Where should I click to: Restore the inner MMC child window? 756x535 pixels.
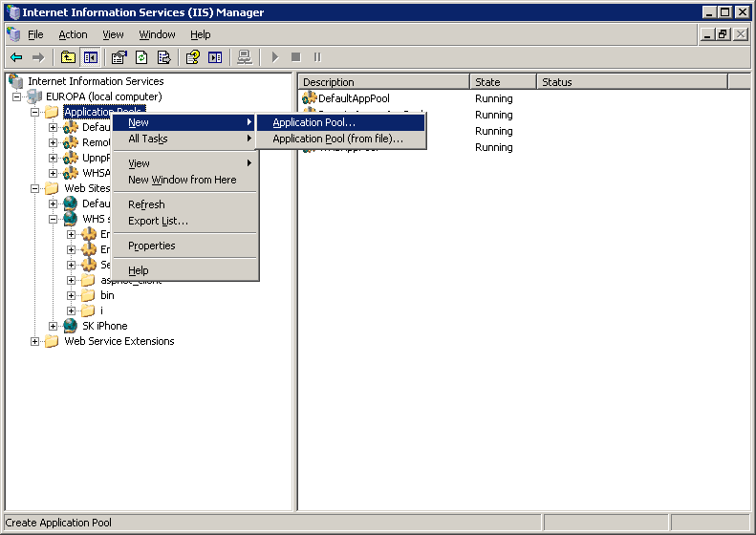point(723,34)
